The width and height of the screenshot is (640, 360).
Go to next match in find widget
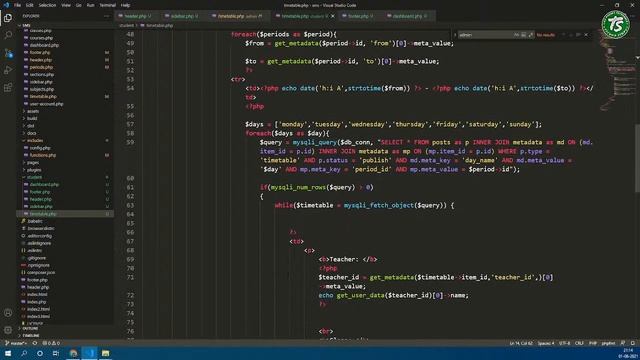[571, 35]
